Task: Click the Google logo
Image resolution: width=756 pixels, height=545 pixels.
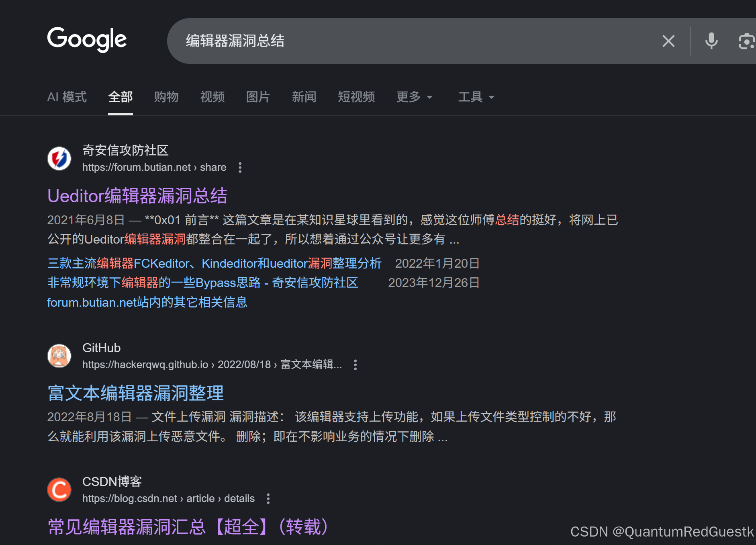Action: 87,40
